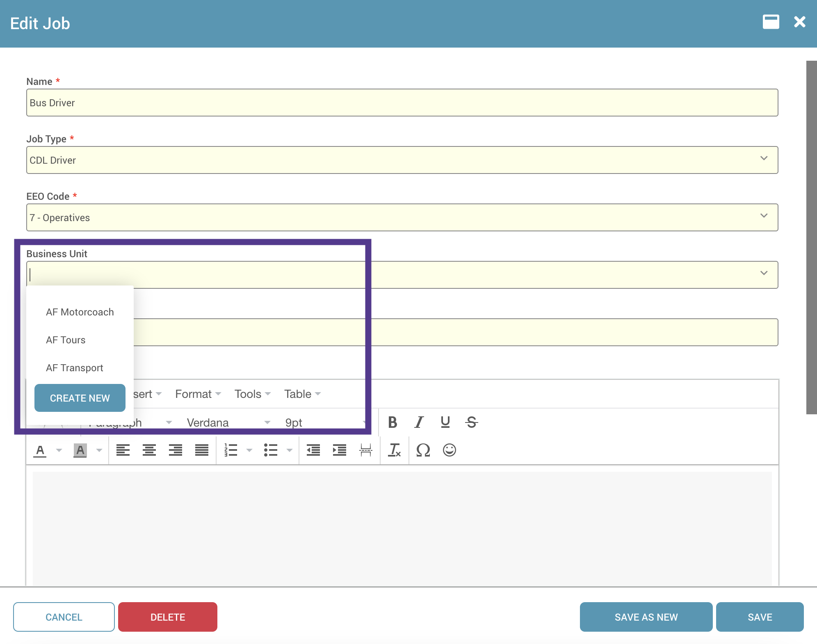Insert a numbered list
The height and width of the screenshot is (644, 817).
[231, 450]
